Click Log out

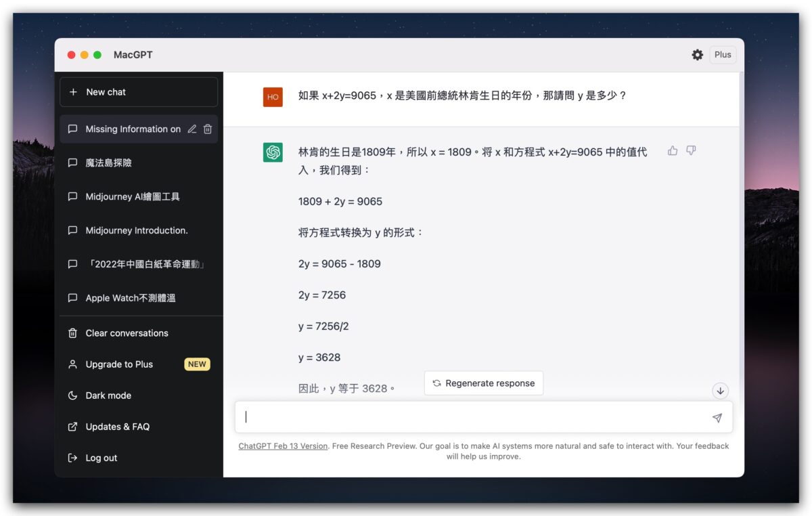[x=139, y=458]
